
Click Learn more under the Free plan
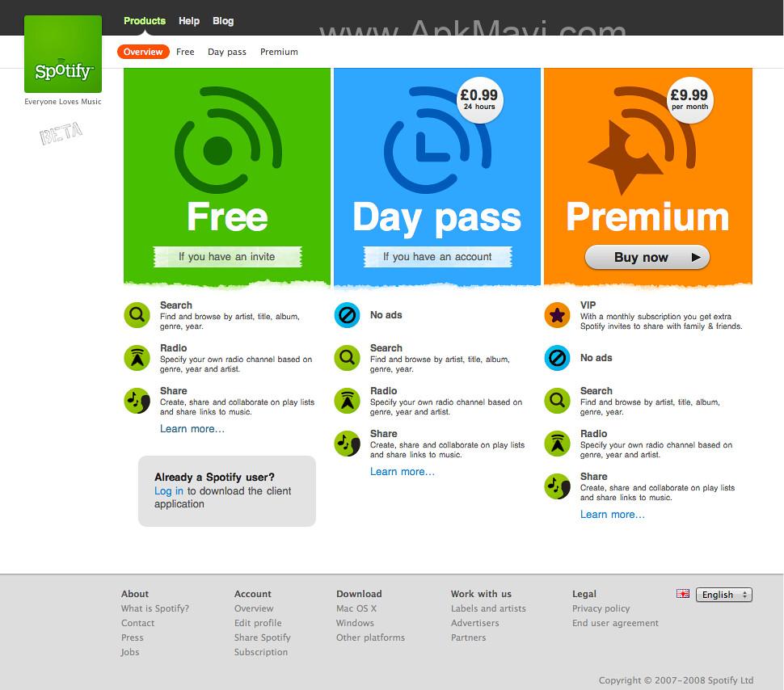192,429
